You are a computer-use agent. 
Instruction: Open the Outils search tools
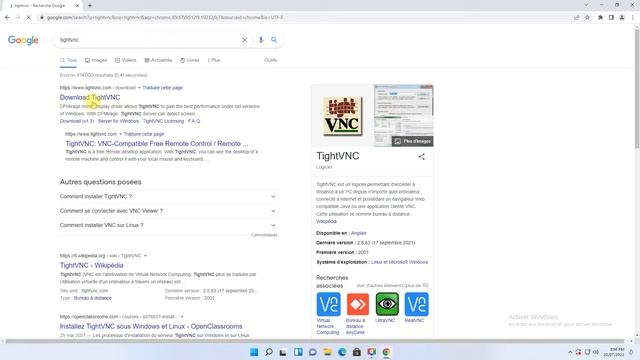pos(271,60)
